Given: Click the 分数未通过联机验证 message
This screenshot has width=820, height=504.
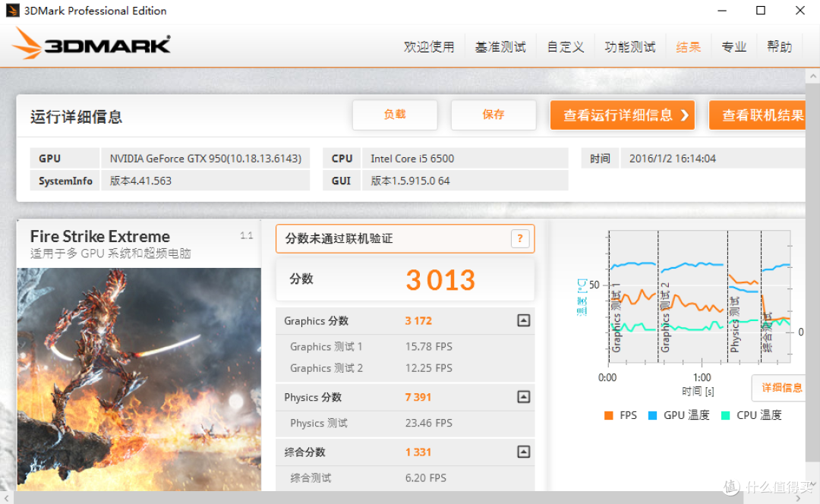Looking at the screenshot, I should (339, 239).
